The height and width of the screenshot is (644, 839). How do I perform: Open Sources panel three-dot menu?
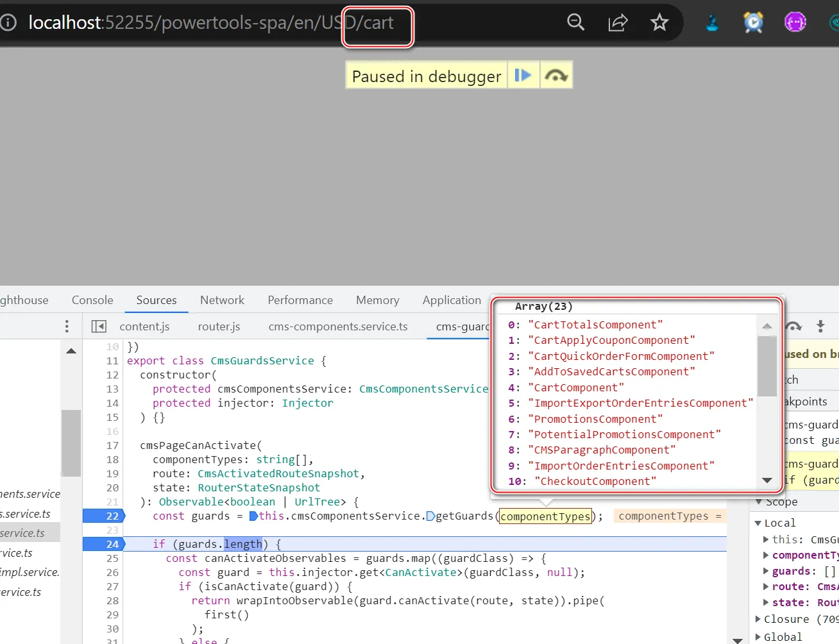(x=67, y=326)
